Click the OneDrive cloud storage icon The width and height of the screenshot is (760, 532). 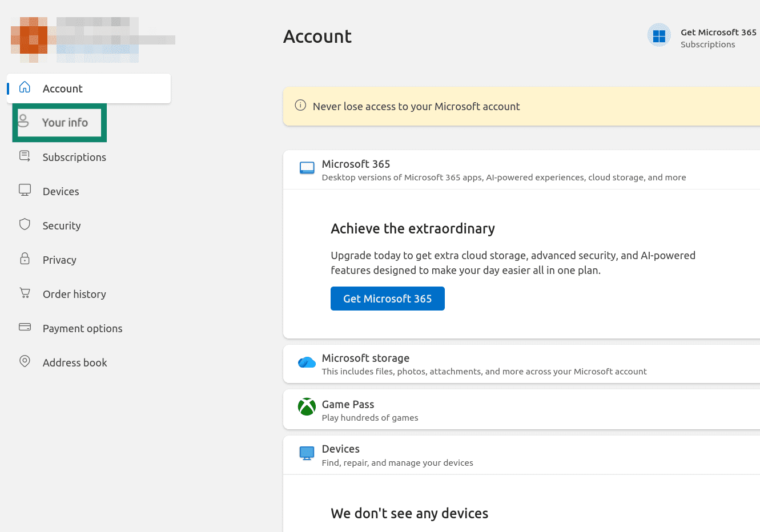tap(307, 362)
